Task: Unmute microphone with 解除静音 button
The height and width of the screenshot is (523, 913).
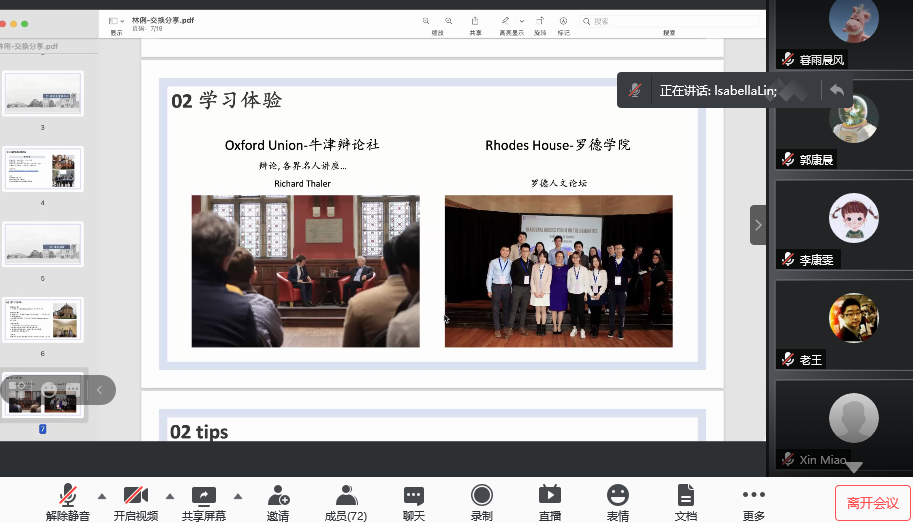Action: point(68,497)
